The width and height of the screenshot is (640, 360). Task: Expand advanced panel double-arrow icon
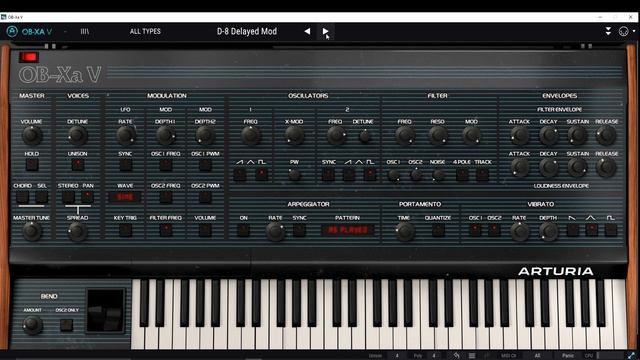point(608,31)
